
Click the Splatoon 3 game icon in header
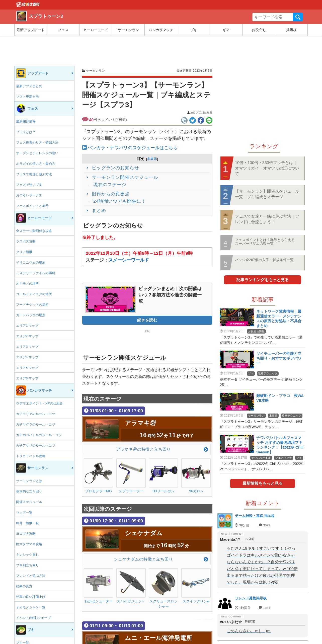(21, 16)
